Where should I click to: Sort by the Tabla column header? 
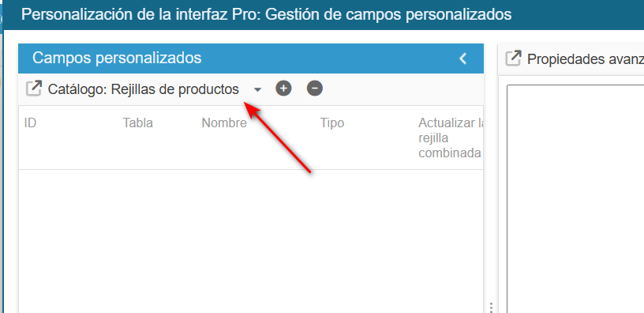[x=137, y=123]
